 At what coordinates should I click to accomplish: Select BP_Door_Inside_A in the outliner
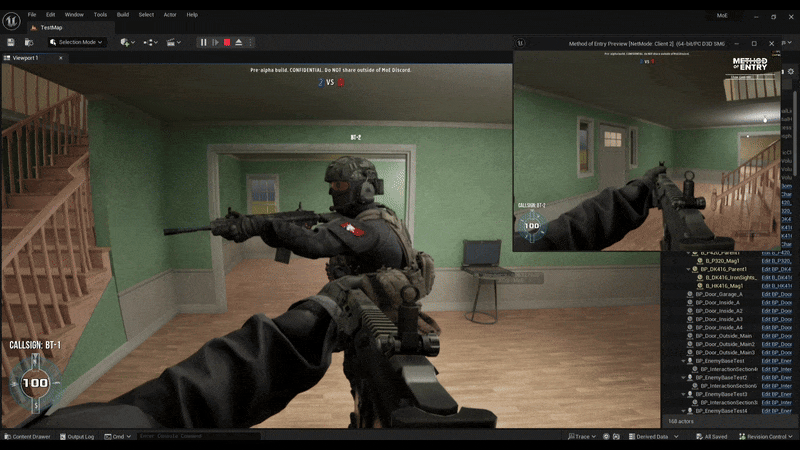pos(717,303)
